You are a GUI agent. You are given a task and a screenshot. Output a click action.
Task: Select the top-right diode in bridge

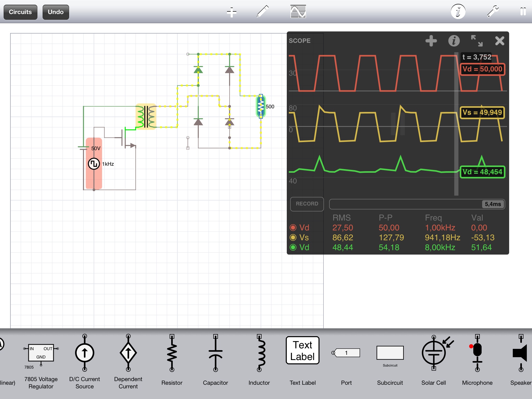tap(229, 70)
